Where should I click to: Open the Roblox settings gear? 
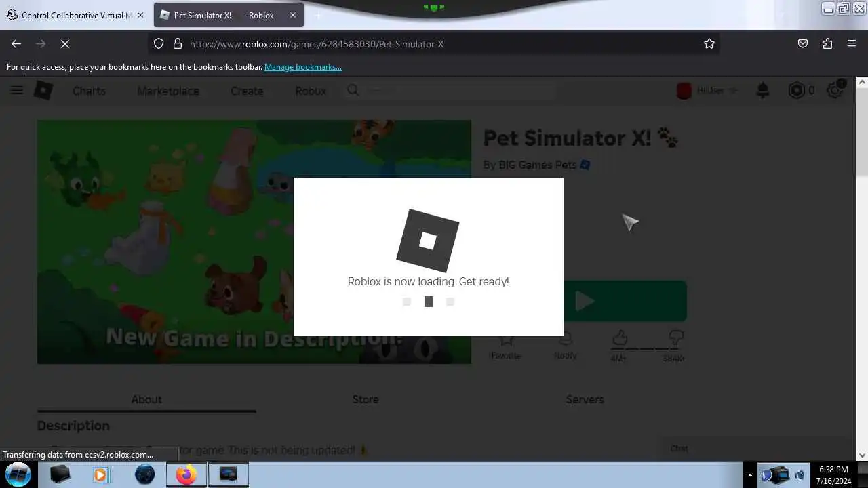[x=835, y=89]
